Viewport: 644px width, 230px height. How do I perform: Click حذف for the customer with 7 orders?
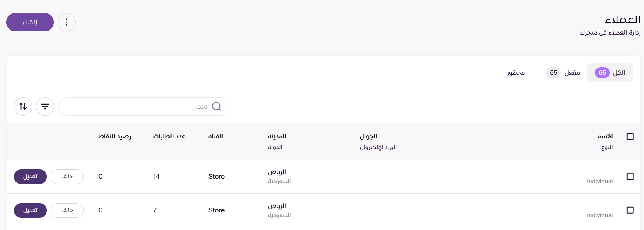(67, 210)
